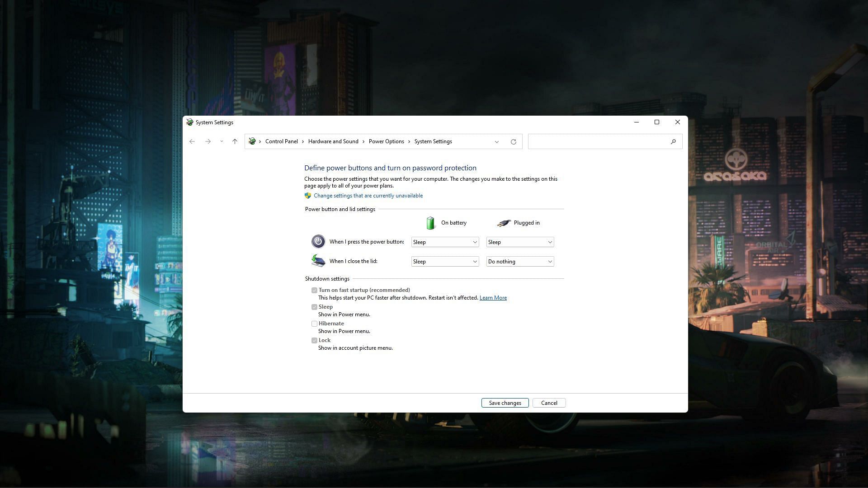This screenshot has width=868, height=488.
Task: Click the Plugged in plug icon
Action: [504, 223]
